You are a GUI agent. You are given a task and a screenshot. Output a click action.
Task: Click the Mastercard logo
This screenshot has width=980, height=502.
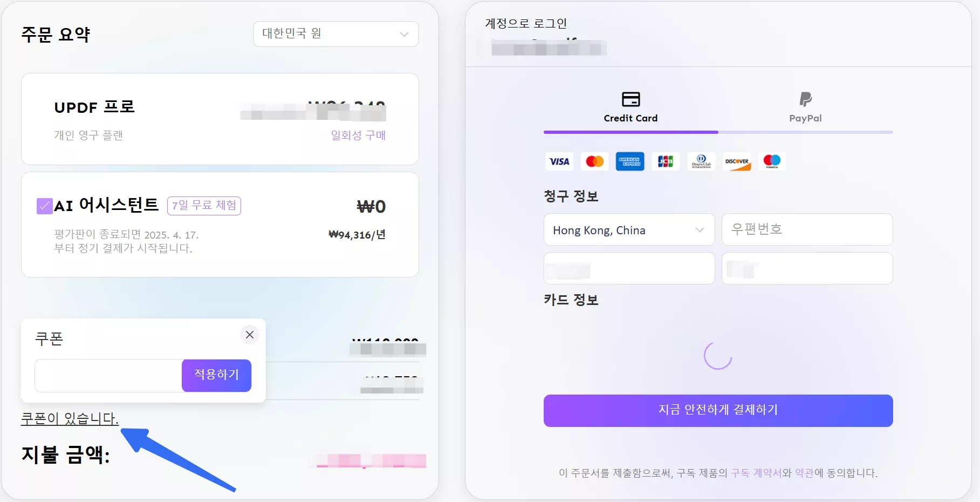click(x=594, y=161)
